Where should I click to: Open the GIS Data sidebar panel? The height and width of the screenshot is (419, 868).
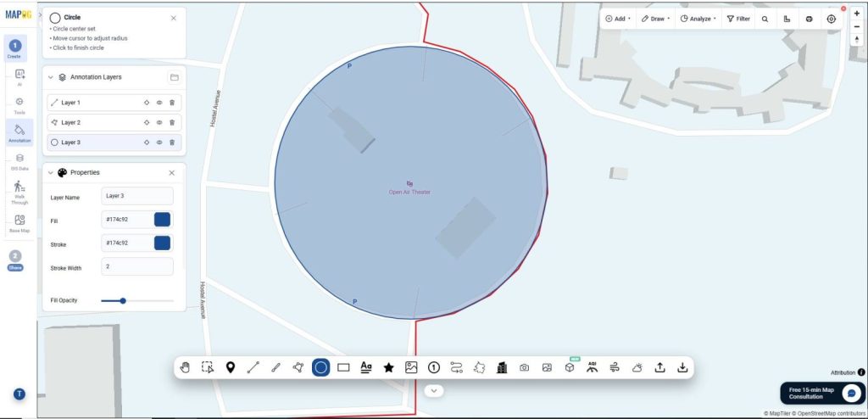[x=19, y=162]
